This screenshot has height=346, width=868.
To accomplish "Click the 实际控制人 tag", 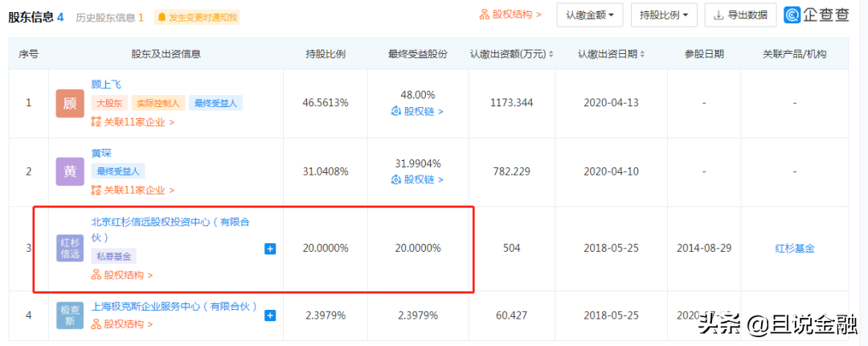I will tap(158, 103).
